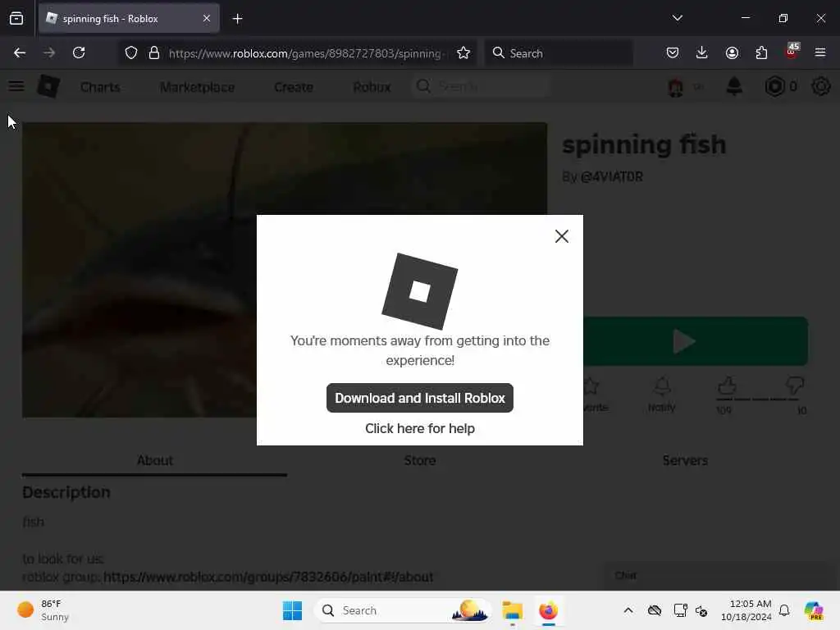
Task: Click the Roblox site search field
Action: pos(481,86)
